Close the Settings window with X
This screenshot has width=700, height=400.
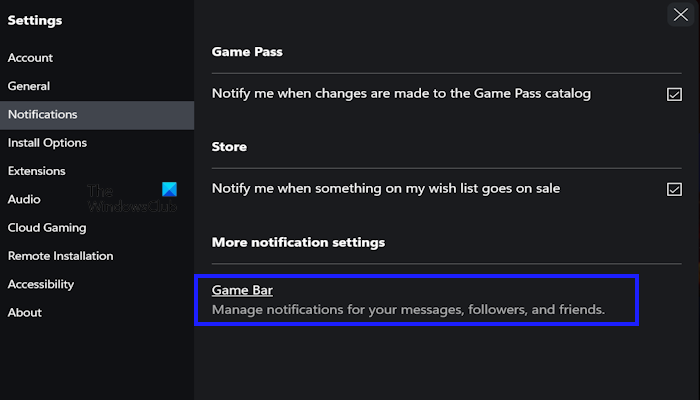coord(680,14)
